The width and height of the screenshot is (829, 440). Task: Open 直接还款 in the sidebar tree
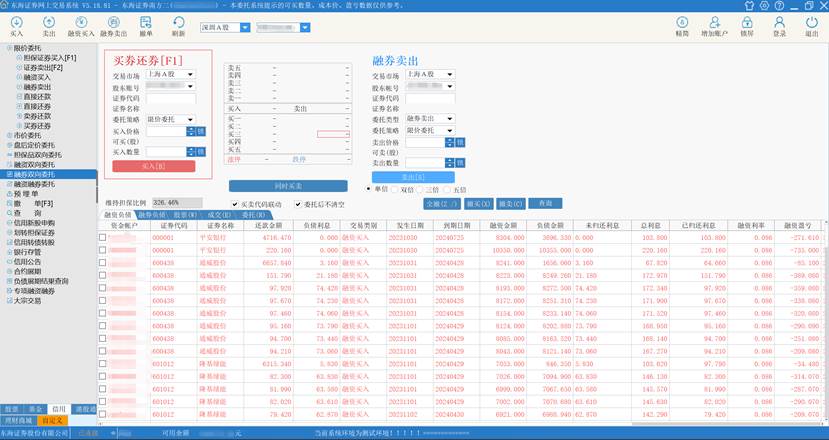[37, 97]
